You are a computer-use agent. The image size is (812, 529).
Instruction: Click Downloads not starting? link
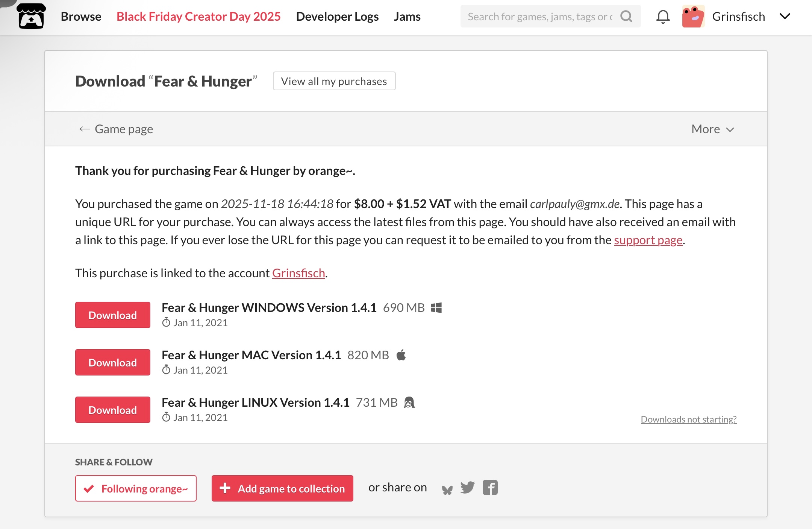(x=688, y=419)
